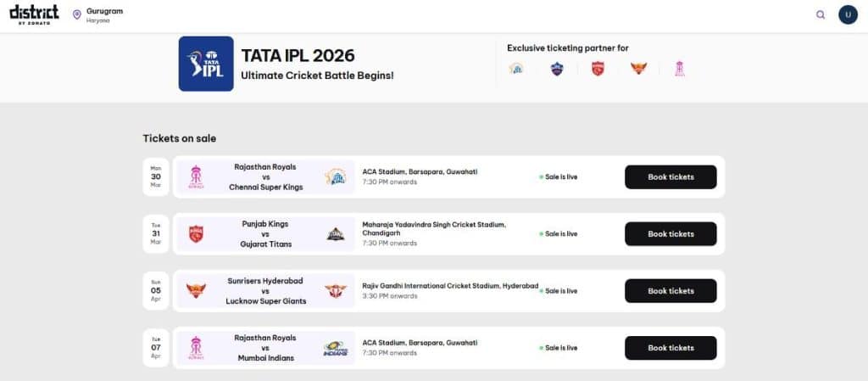Select the Mon 30 Mar date tile
Viewport: 868px width, 381px height.
click(156, 176)
